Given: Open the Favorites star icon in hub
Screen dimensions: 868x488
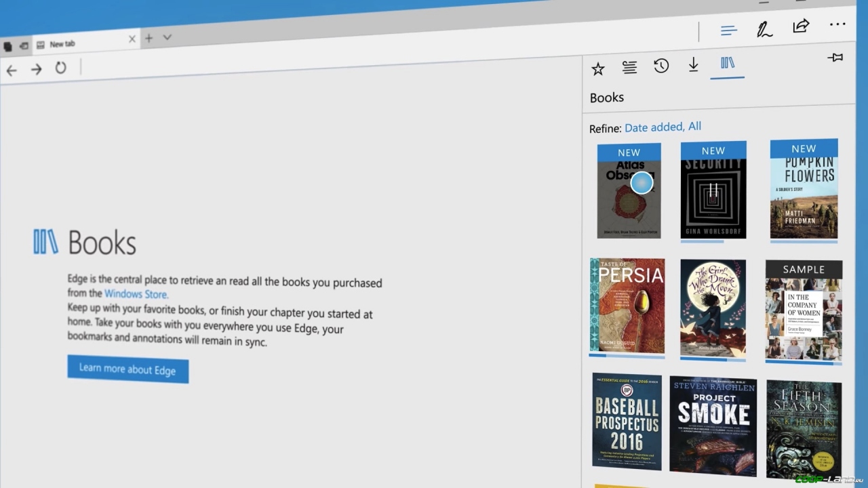Looking at the screenshot, I should (597, 68).
